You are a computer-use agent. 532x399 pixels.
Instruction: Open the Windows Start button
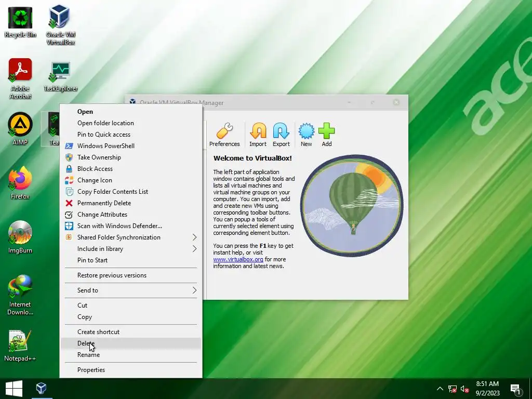14,389
